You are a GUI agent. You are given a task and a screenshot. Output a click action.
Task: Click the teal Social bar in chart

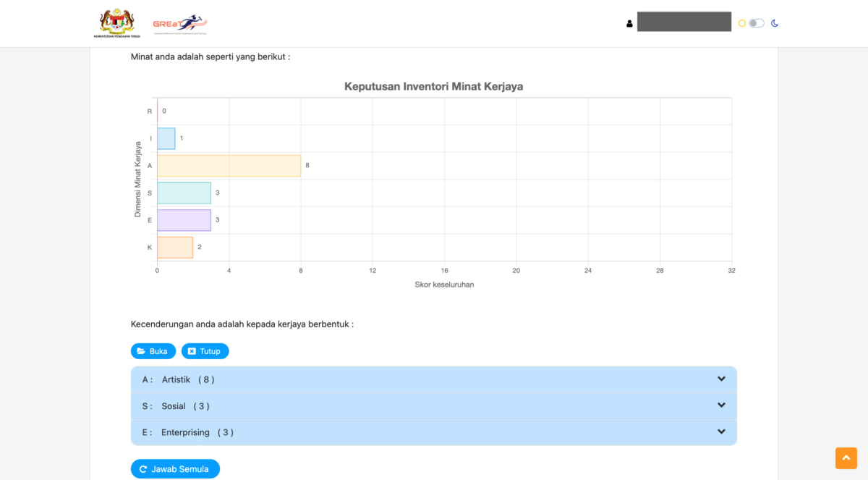tap(184, 193)
